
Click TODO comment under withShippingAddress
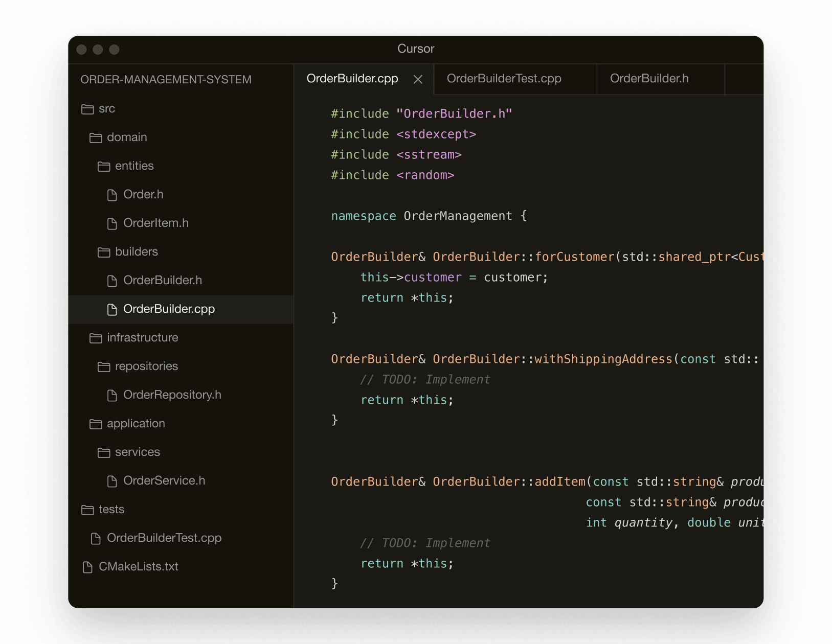point(425,379)
